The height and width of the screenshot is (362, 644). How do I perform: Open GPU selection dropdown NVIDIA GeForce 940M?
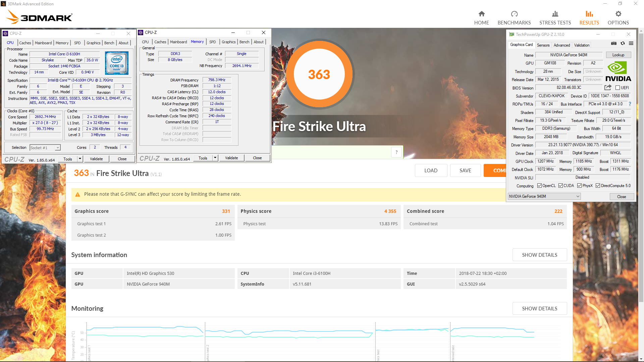tap(544, 196)
